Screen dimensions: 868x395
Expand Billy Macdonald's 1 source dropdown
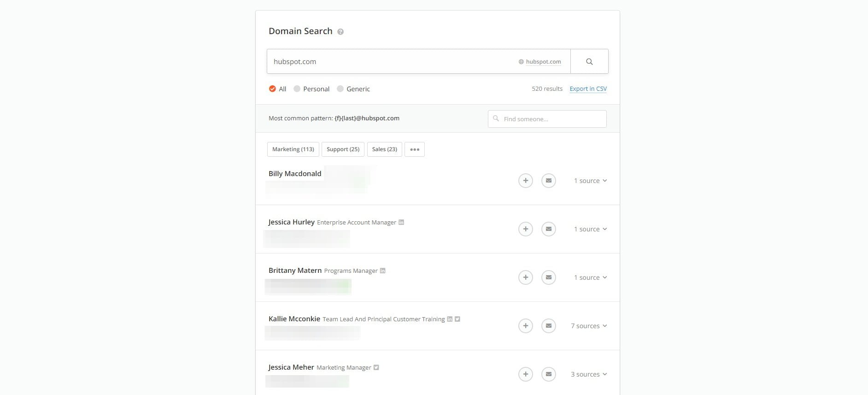[x=591, y=181]
